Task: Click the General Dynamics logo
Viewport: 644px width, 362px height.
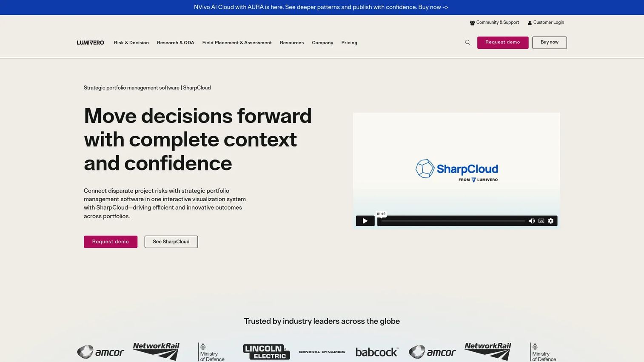Action: click(x=322, y=352)
